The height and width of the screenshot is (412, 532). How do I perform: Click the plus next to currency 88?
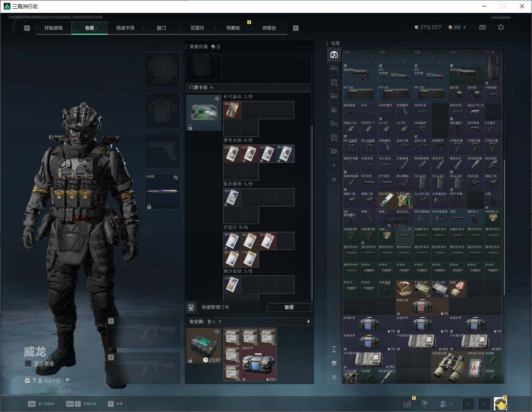click(464, 27)
